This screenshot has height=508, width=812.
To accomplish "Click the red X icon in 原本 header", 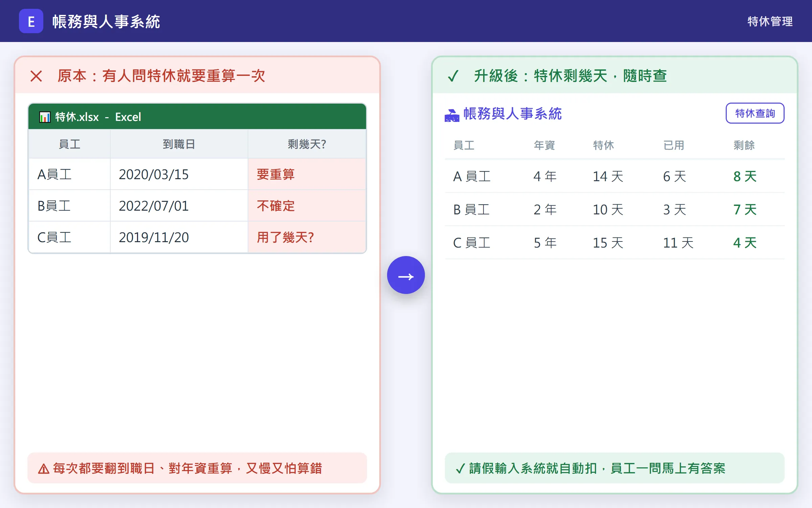I will click(x=36, y=76).
